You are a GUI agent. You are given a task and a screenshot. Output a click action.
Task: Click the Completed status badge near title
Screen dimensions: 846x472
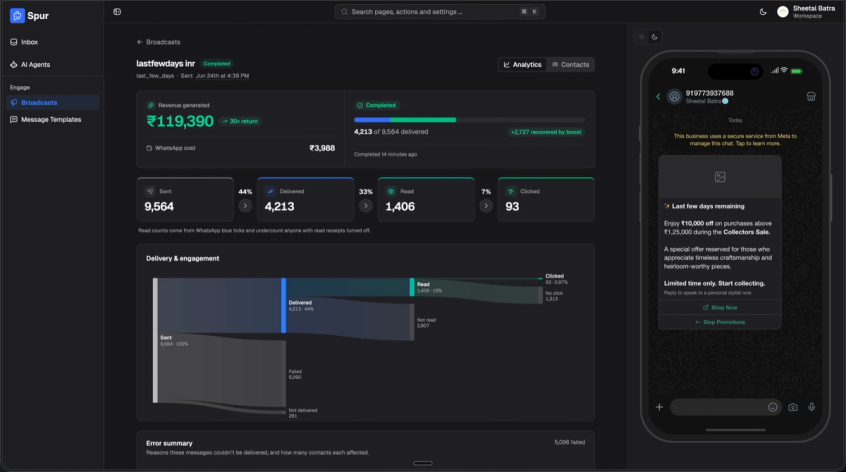pyautogui.click(x=216, y=64)
